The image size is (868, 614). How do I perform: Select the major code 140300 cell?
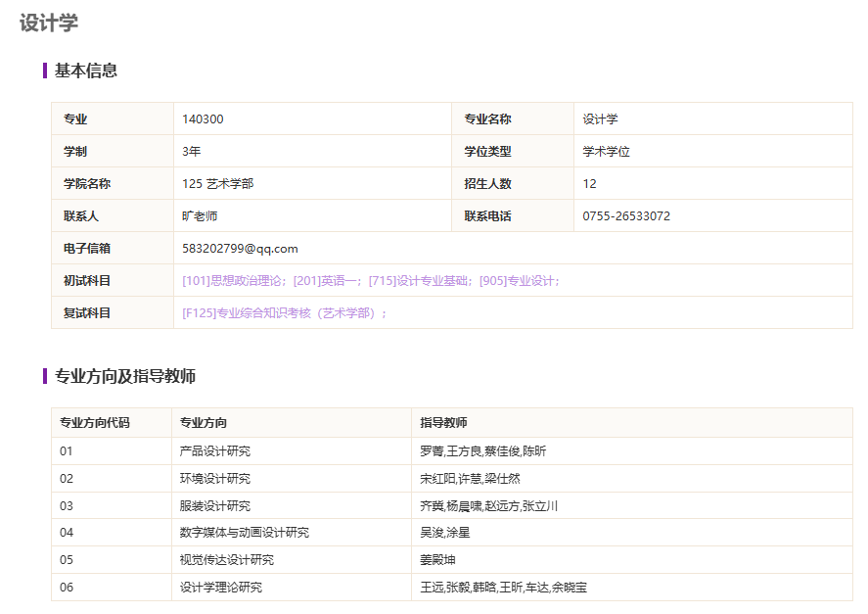pyautogui.click(x=203, y=119)
